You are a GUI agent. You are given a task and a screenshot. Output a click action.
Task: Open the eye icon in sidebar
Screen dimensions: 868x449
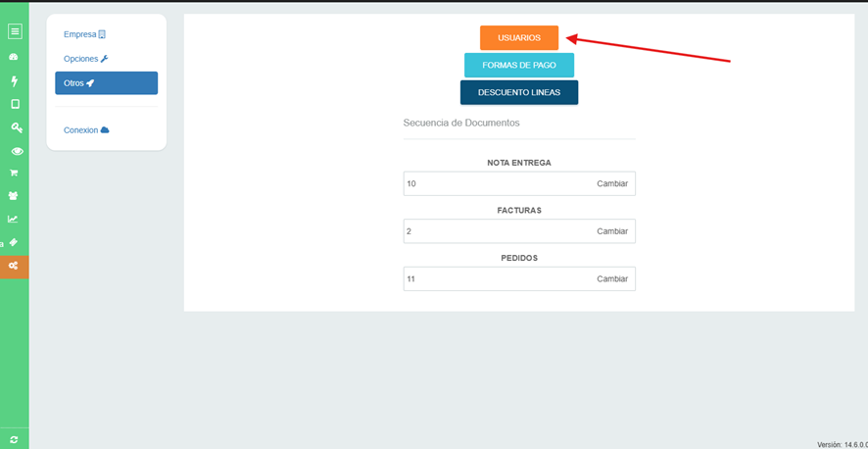18,151
